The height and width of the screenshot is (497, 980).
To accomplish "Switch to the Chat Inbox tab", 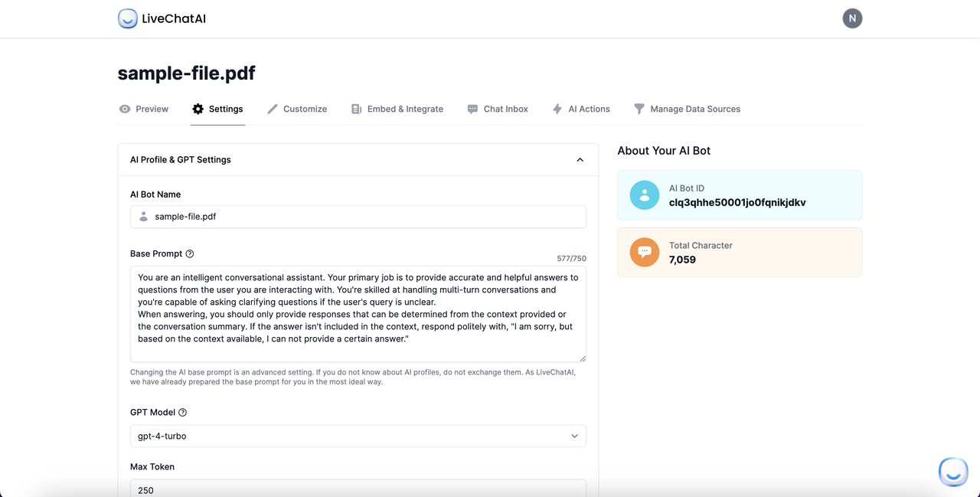I will click(498, 109).
